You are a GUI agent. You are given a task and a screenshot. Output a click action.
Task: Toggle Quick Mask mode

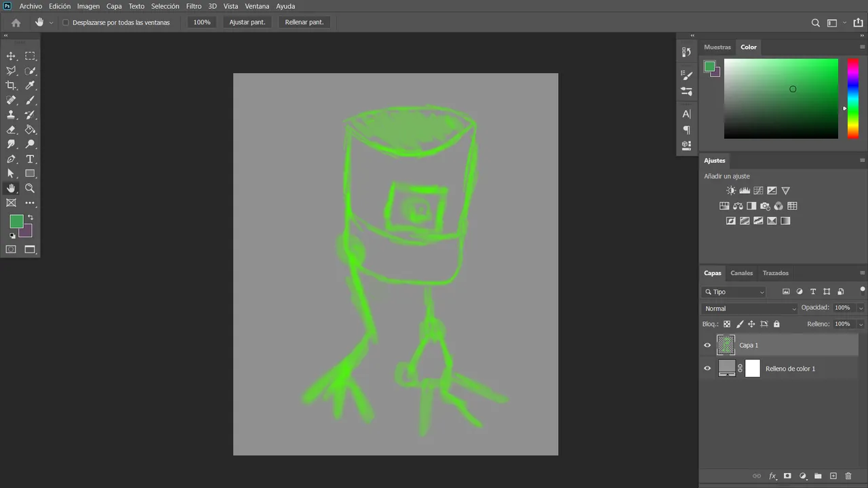(11, 249)
